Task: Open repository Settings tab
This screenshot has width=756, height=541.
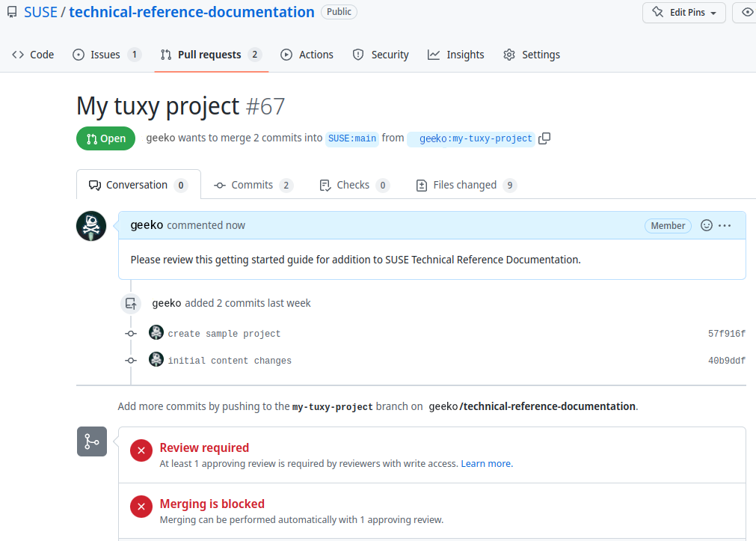Action: [532, 55]
